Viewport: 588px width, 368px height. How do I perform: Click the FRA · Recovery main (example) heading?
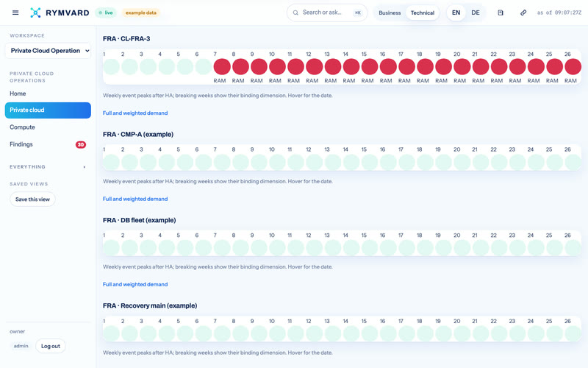[x=150, y=305]
